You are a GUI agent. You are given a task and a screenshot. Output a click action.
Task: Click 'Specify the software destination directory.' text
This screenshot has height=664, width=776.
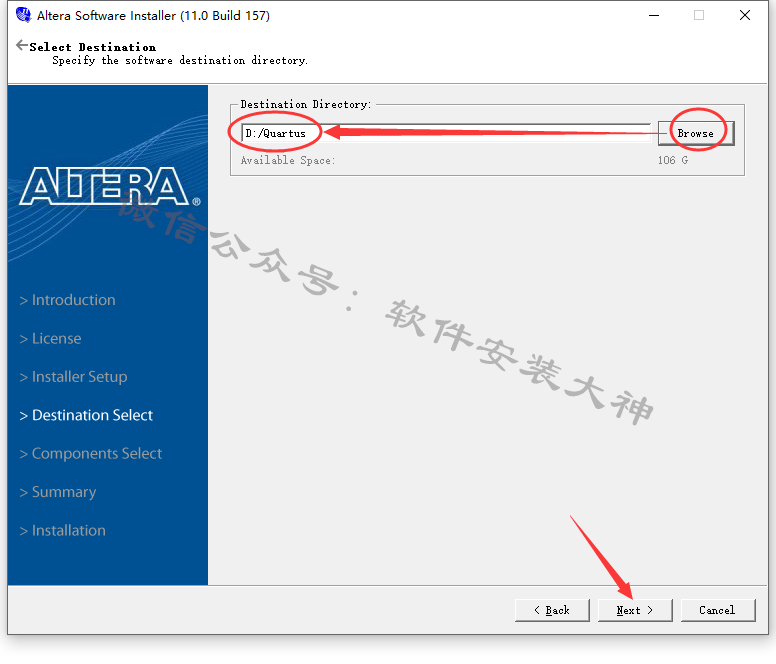(x=180, y=60)
